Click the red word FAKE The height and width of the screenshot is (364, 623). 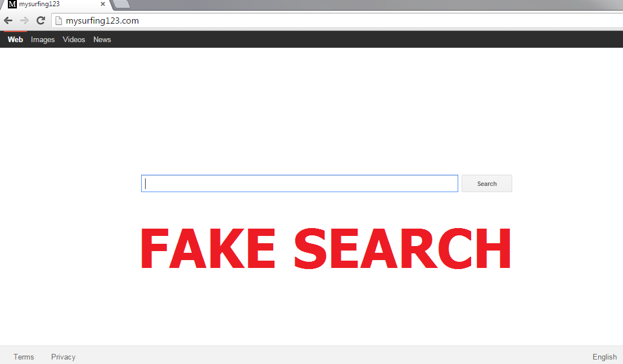[x=208, y=248]
